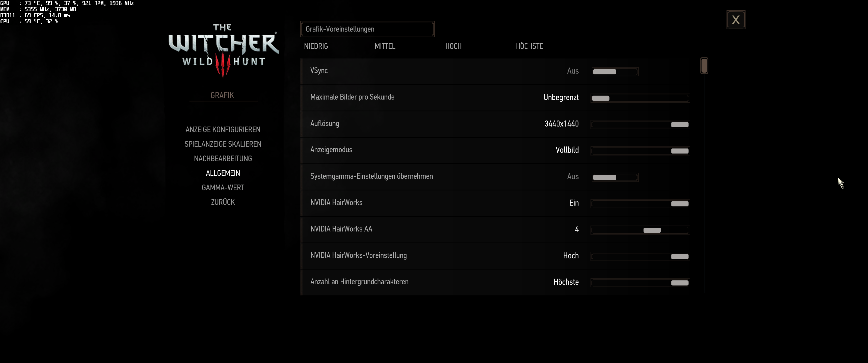The height and width of the screenshot is (363, 868).
Task: Open GAMMA-WERT settings
Action: (x=223, y=188)
